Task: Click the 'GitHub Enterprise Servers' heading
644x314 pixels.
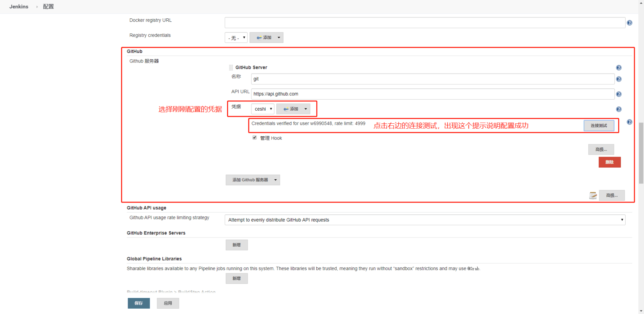Action: [x=156, y=233]
